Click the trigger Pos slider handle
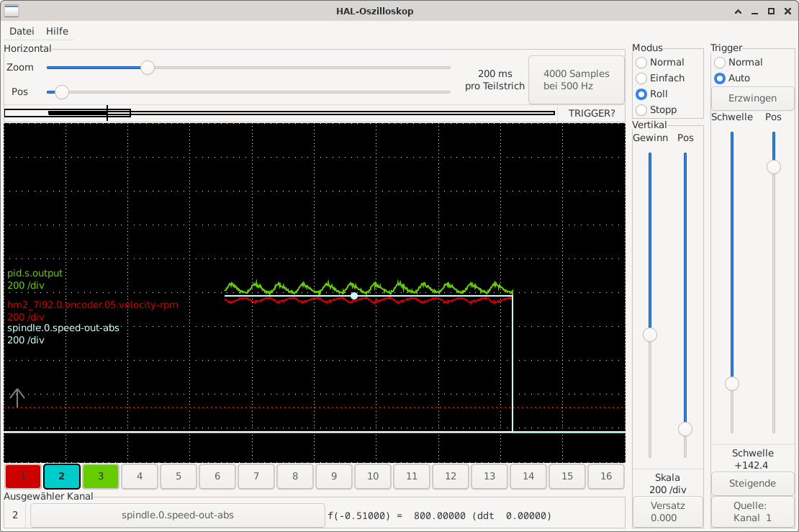Screen dimensions: 799x532 774,166
